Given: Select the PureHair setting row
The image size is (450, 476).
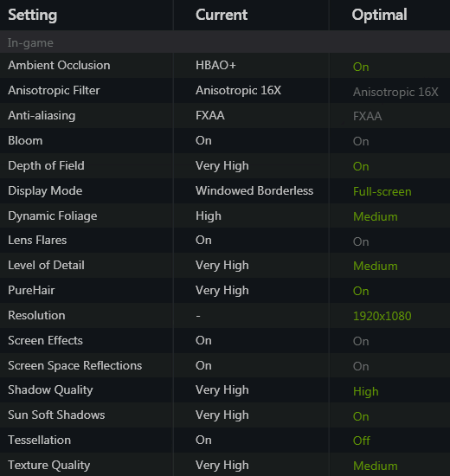Looking at the screenshot, I should pos(225,291).
